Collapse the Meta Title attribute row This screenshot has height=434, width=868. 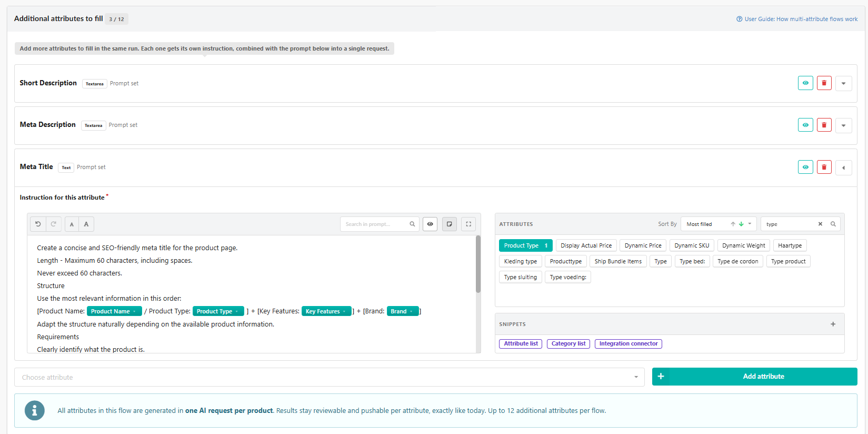pos(844,167)
